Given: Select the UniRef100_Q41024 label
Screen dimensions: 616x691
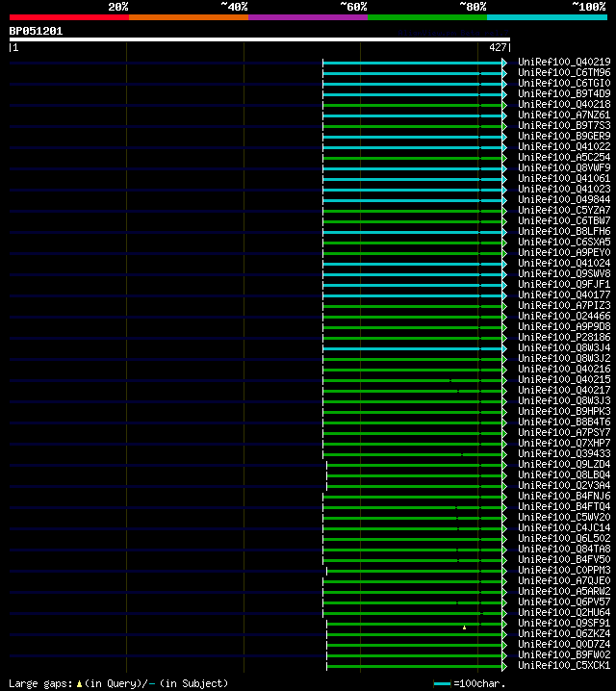Looking at the screenshot, I should coord(564,263).
